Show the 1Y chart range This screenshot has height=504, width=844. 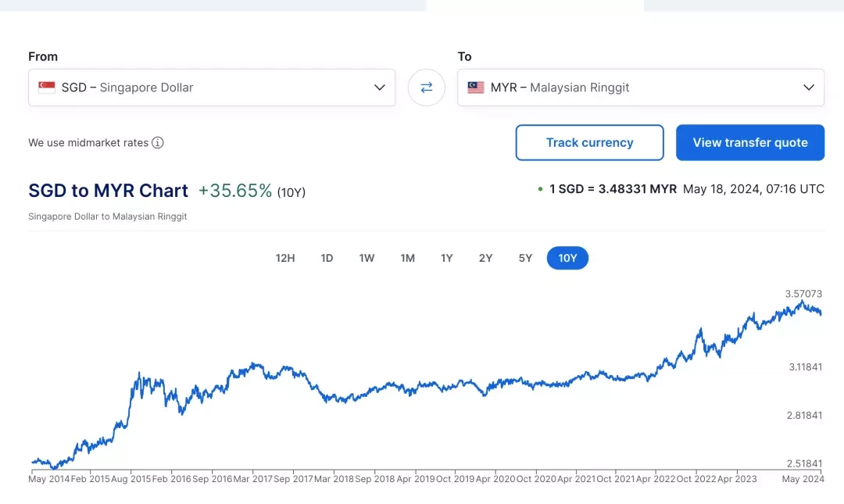[x=447, y=258]
